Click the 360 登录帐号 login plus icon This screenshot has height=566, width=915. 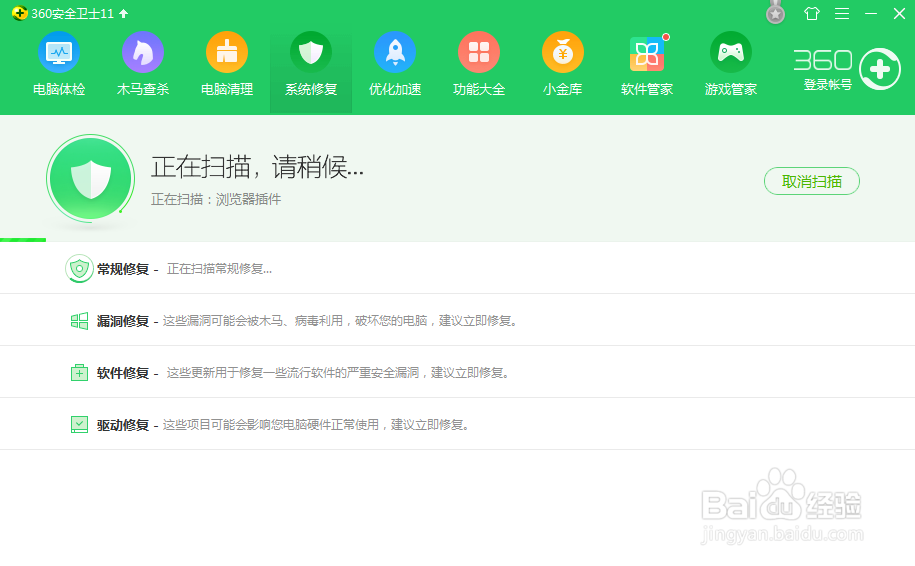coord(880,69)
